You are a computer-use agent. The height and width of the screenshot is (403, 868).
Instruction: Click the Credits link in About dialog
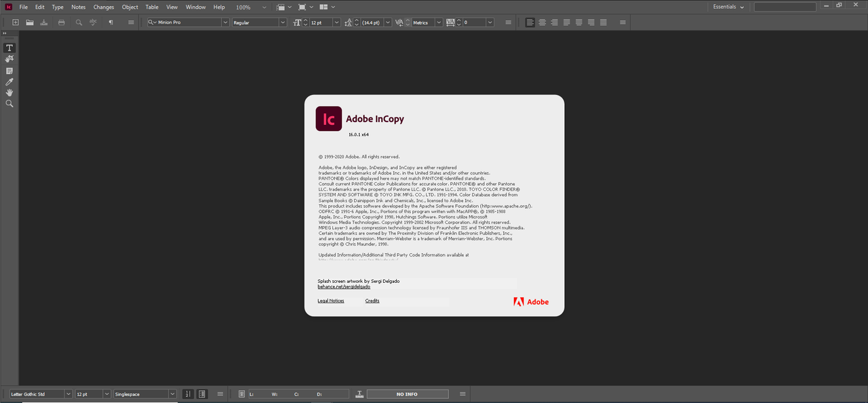[372, 301]
